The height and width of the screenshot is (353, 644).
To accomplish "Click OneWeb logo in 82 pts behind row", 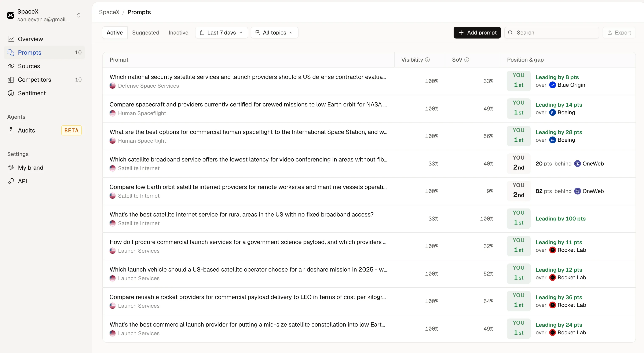I will pos(578,191).
